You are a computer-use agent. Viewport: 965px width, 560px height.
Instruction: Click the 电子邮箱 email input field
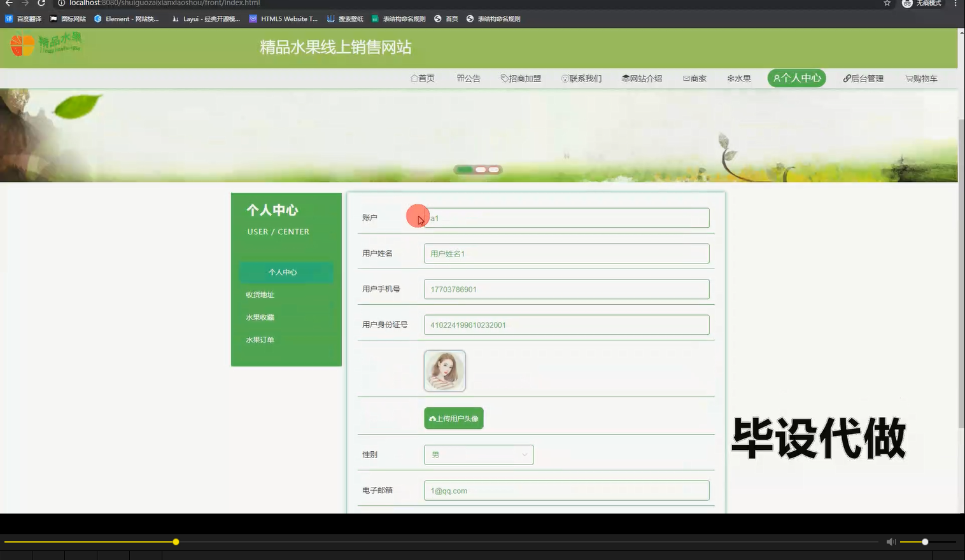(566, 490)
